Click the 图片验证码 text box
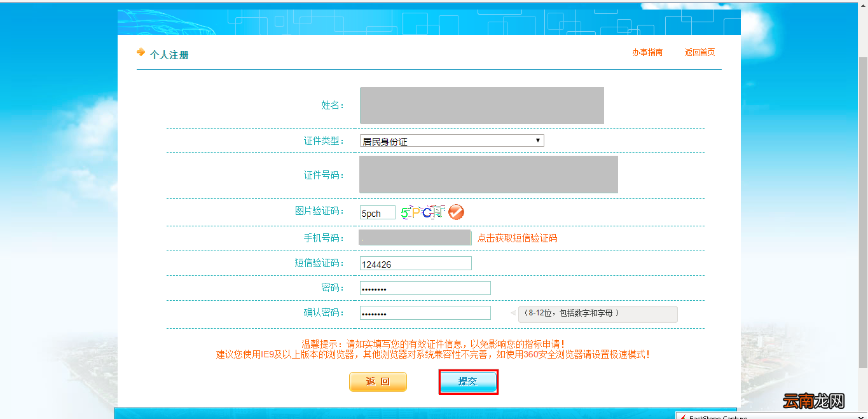The width and height of the screenshot is (868, 419). click(x=377, y=213)
